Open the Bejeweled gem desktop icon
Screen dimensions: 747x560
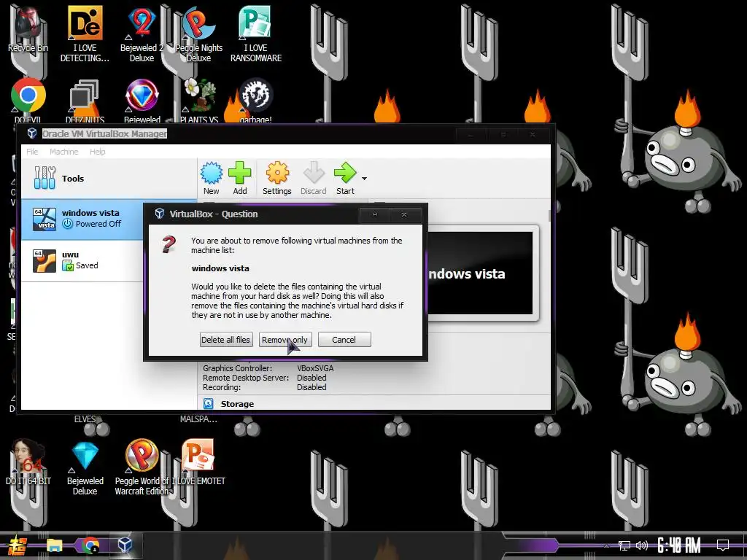coord(142,99)
